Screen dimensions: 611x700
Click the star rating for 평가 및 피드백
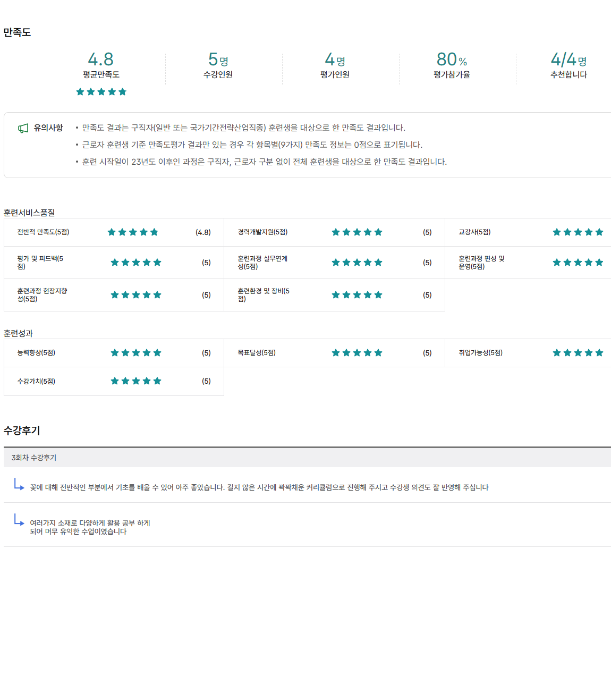pos(135,263)
